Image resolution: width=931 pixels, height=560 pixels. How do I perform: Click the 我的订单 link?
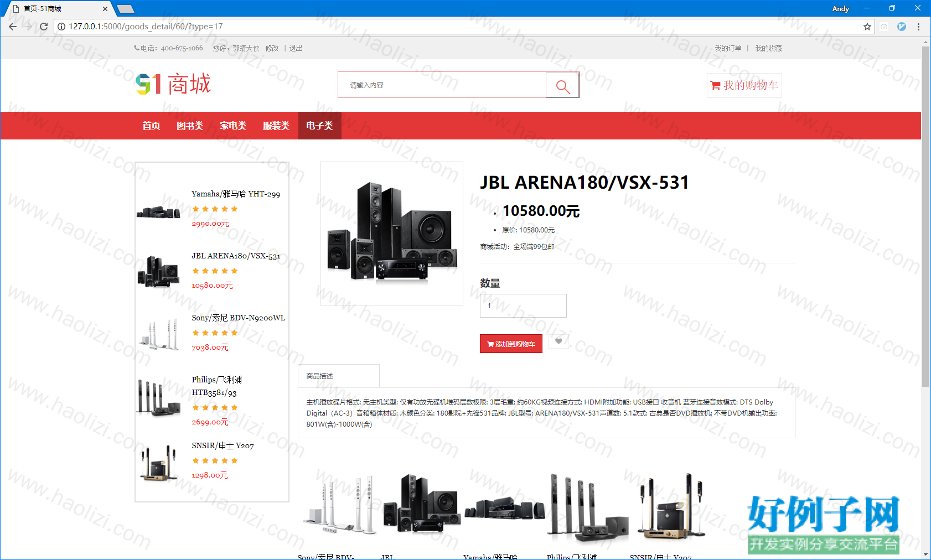click(728, 48)
